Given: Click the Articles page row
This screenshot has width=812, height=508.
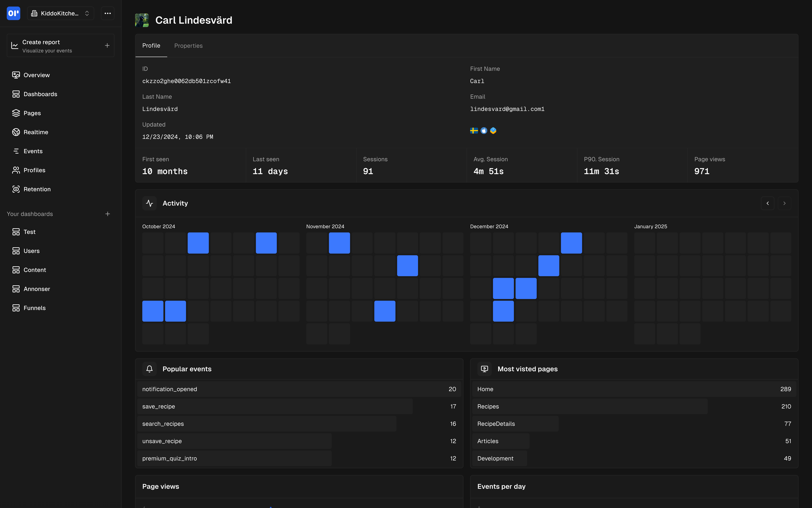Looking at the screenshot, I should 634,441.
